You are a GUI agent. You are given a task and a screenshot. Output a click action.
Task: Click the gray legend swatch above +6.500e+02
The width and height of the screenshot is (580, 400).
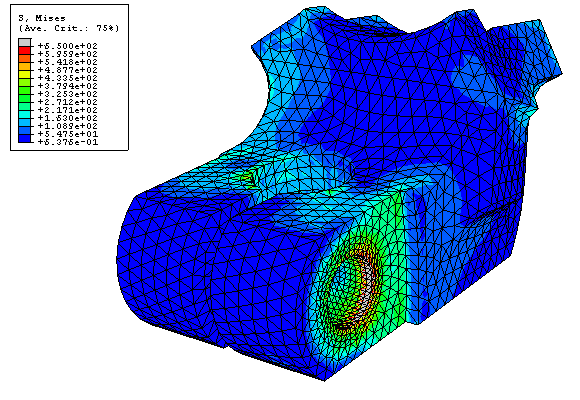tap(24, 42)
